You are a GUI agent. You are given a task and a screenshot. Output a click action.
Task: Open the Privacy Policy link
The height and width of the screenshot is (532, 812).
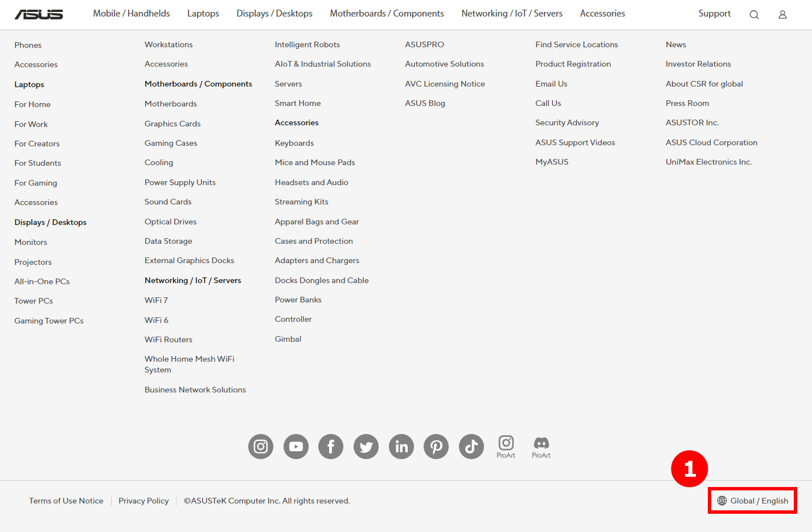pyautogui.click(x=143, y=501)
